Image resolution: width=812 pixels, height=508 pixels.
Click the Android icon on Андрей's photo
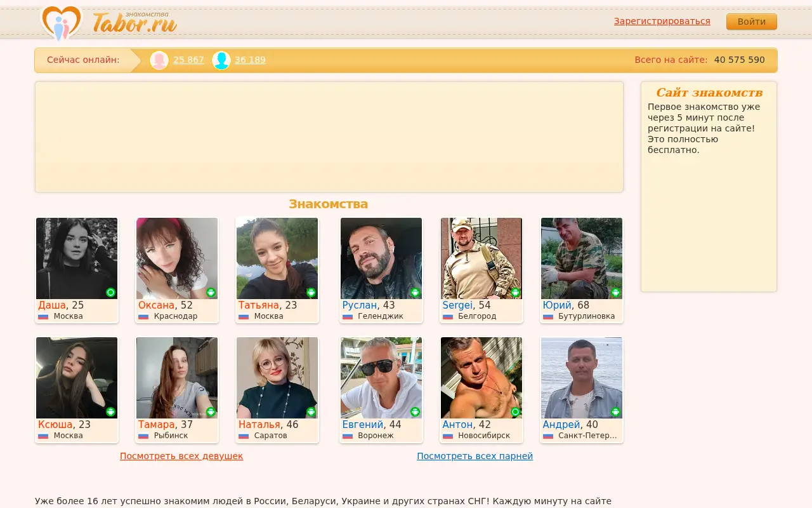coord(615,411)
